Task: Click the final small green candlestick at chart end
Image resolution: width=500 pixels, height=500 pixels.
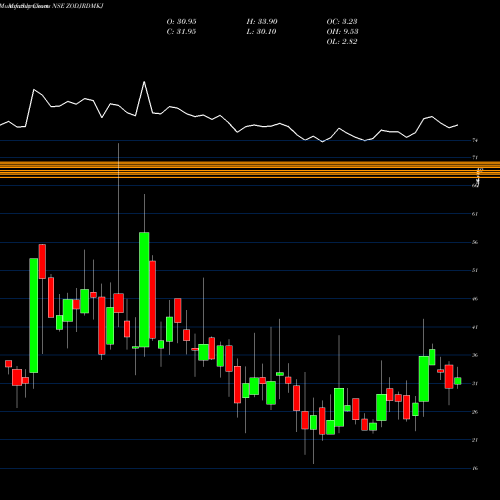Action: click(x=458, y=381)
